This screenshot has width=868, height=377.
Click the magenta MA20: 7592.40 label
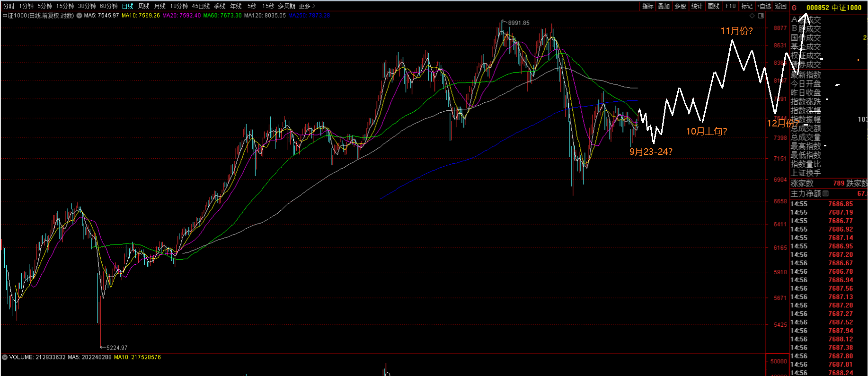(x=181, y=16)
